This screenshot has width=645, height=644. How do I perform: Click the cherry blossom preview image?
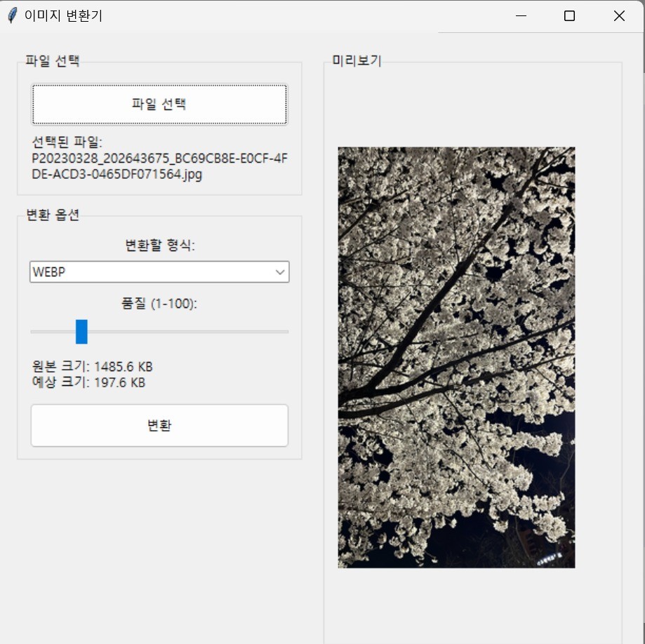[x=456, y=357]
